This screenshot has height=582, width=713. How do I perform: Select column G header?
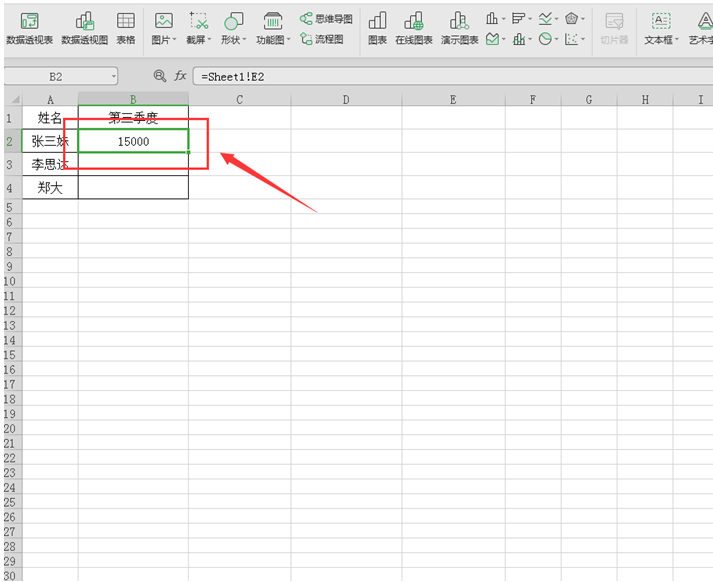coord(589,99)
